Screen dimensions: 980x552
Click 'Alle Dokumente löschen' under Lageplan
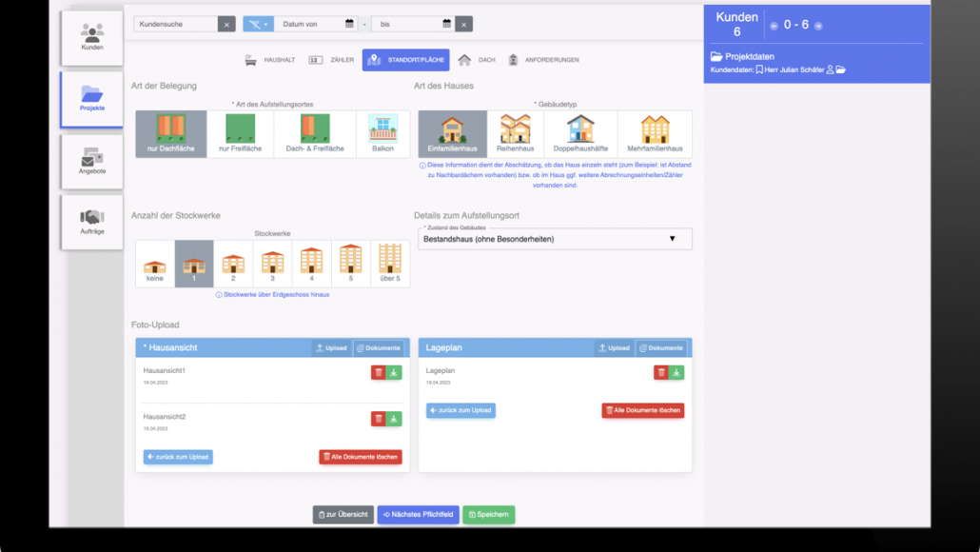point(642,410)
